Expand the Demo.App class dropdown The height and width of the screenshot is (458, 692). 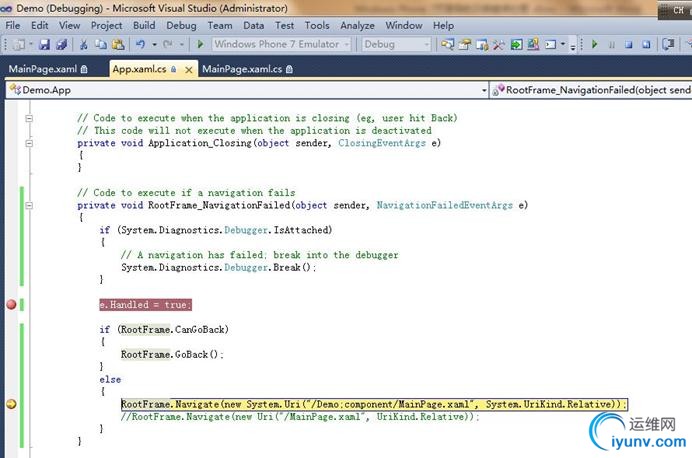[482, 90]
